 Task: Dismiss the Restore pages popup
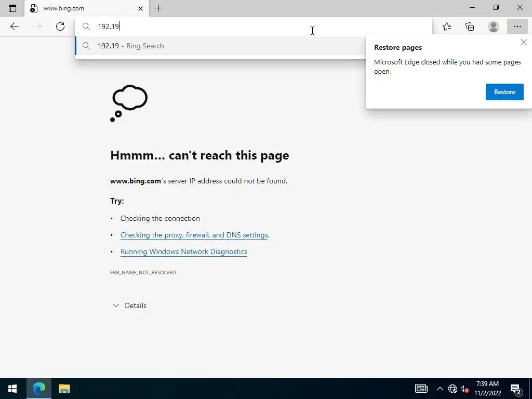[524, 42]
